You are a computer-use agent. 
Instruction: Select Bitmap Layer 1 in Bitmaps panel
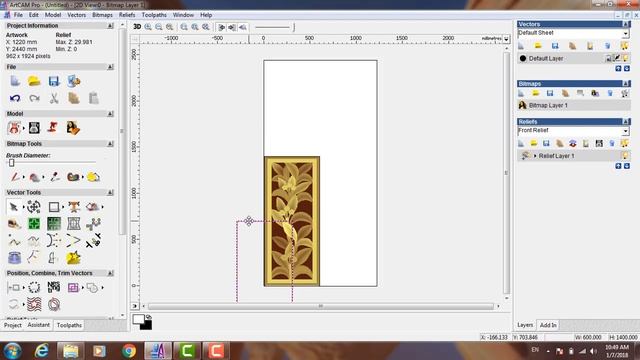573,105
